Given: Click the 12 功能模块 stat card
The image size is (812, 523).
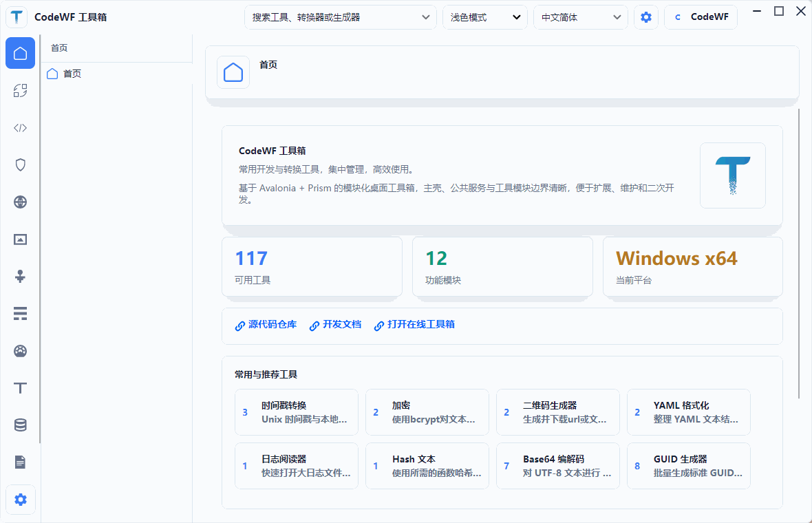Looking at the screenshot, I should tap(502, 267).
